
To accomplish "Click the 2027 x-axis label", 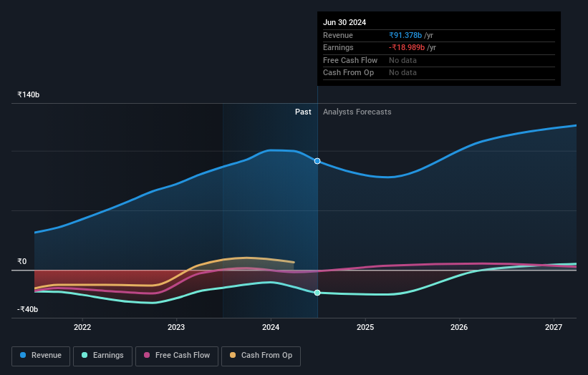I will point(554,327).
